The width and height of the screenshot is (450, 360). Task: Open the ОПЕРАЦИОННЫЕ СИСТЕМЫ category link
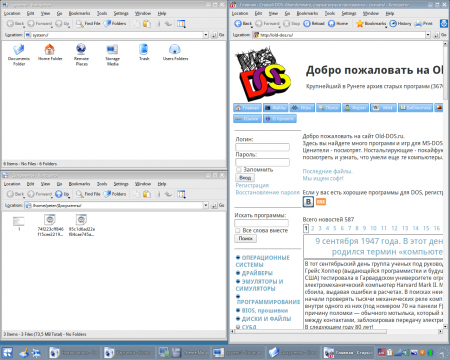point(263,261)
